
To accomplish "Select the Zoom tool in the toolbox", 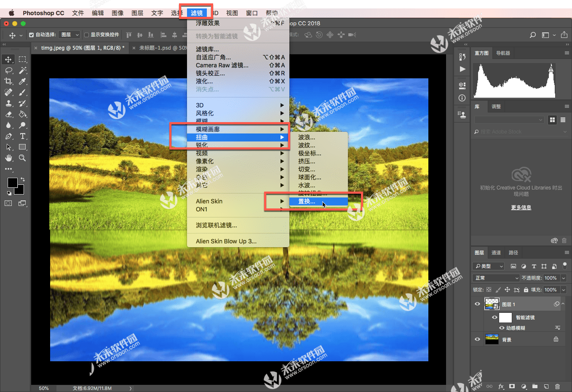I will [x=23, y=158].
